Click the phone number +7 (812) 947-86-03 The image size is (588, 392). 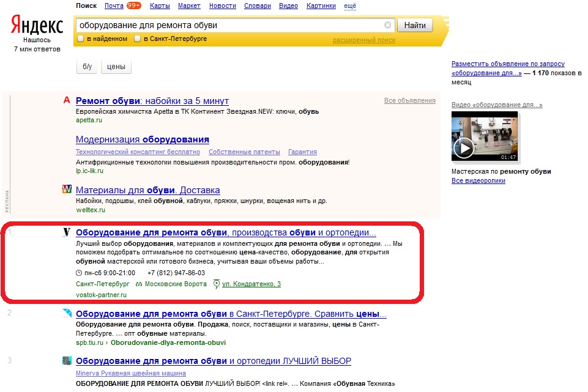coord(176,273)
